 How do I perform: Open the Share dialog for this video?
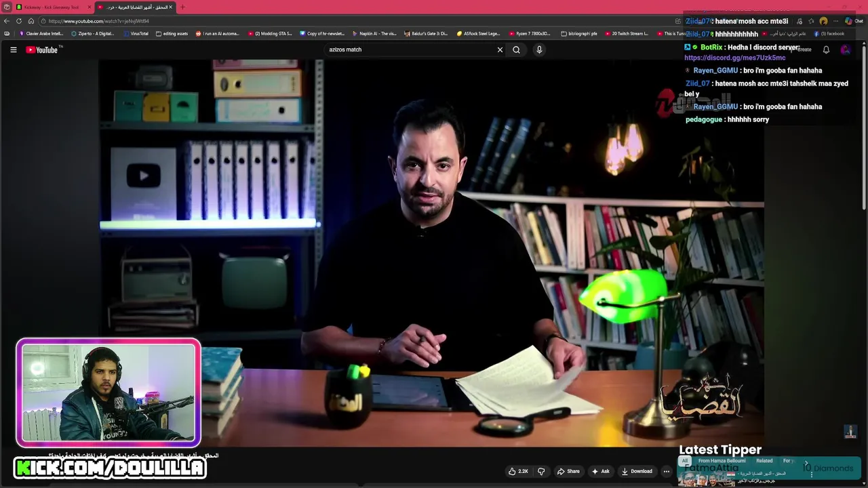pyautogui.click(x=568, y=471)
